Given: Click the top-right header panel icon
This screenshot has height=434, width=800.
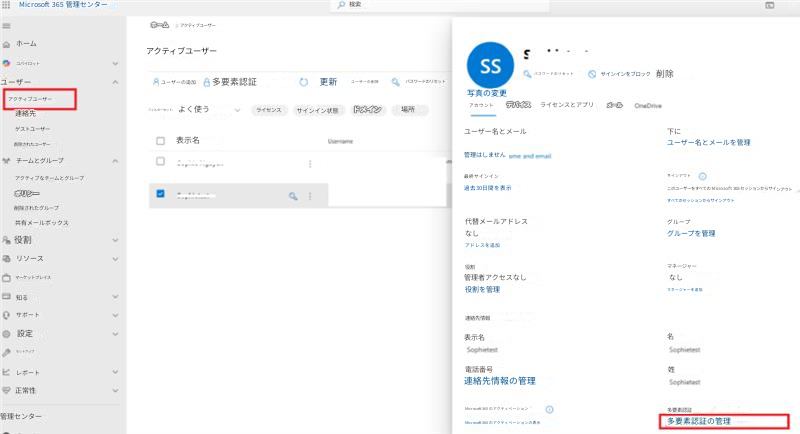Looking at the screenshot, I should (769, 5).
